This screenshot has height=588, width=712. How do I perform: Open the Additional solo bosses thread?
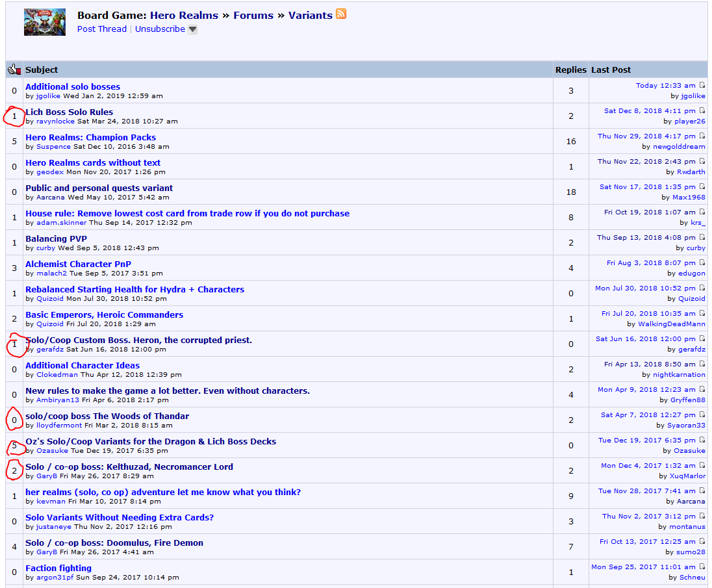point(73,86)
